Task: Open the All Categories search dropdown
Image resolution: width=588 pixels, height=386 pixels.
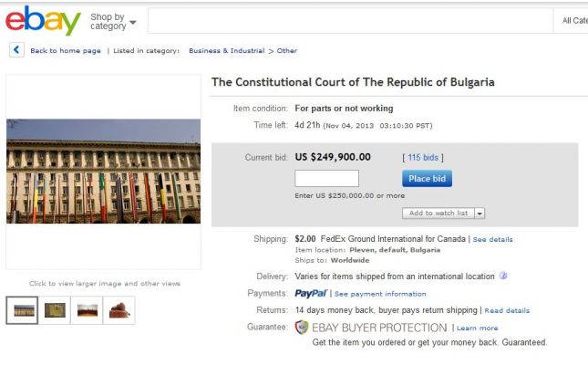Action: pyautogui.click(x=574, y=21)
